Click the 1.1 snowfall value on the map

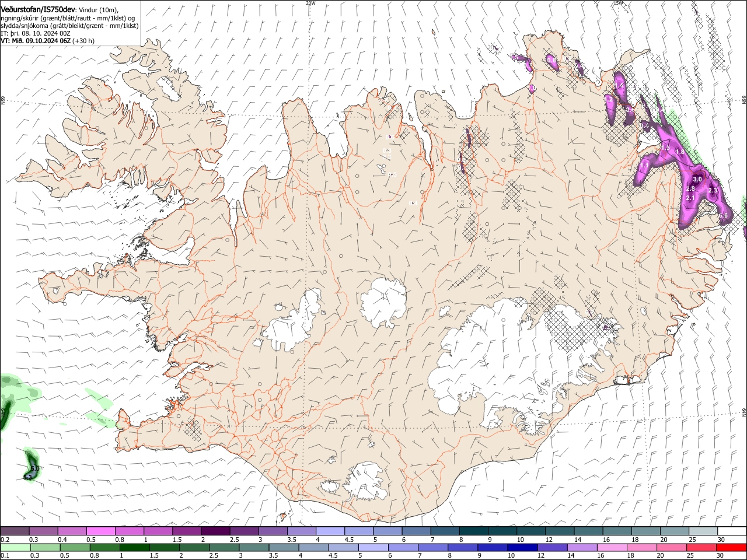click(643, 166)
